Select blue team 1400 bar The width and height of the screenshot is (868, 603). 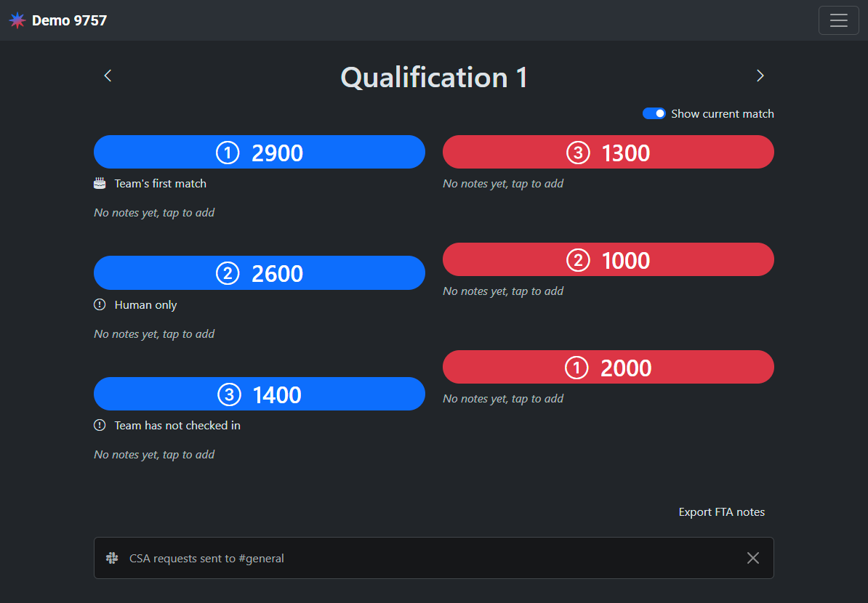[x=260, y=394]
